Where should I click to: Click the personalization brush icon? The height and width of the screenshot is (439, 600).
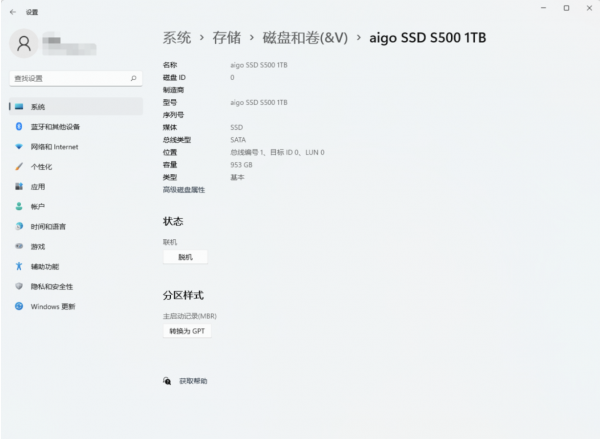[19, 166]
